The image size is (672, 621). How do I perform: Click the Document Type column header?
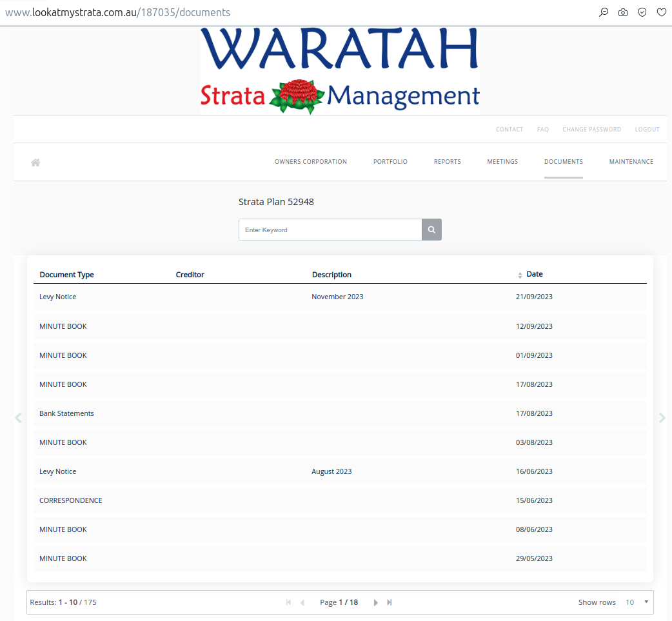(x=67, y=275)
